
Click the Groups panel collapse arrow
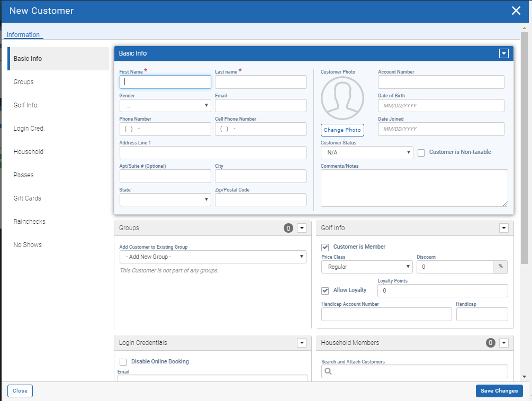pos(302,228)
